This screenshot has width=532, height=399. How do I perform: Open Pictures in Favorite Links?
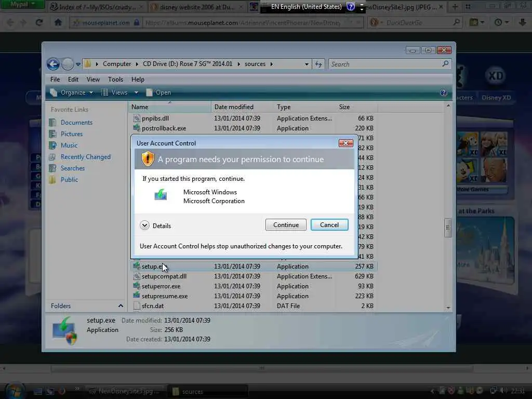(72, 134)
